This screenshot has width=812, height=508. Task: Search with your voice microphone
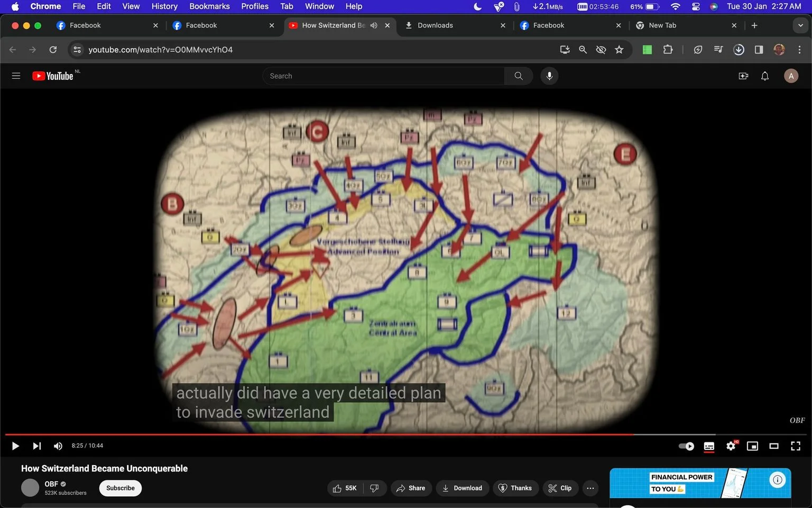click(x=549, y=76)
